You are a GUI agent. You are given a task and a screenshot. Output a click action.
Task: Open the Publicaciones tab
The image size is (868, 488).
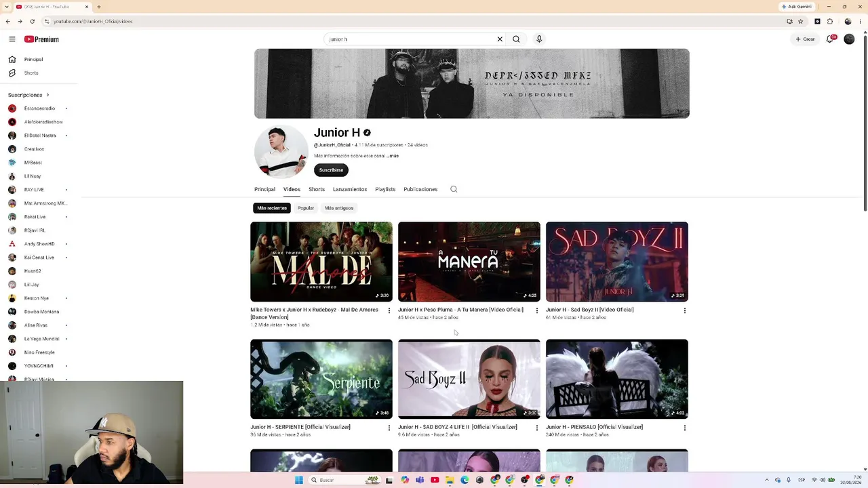coord(420,189)
